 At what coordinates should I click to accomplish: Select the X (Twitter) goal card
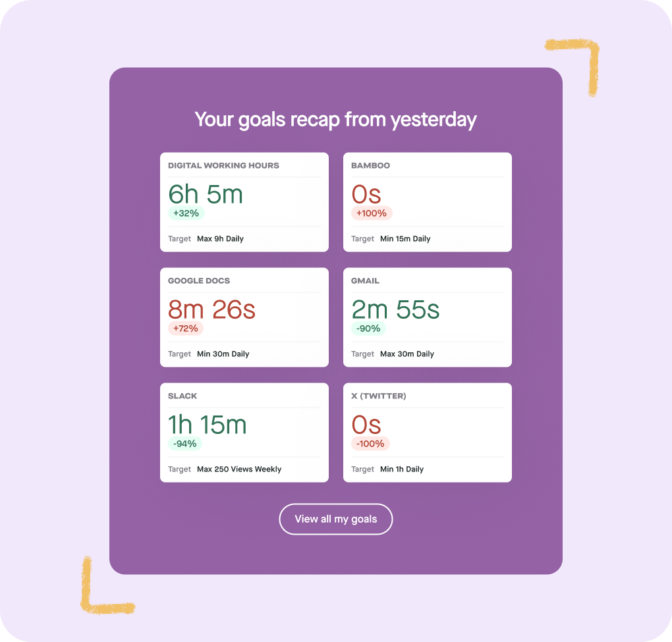pos(427,432)
